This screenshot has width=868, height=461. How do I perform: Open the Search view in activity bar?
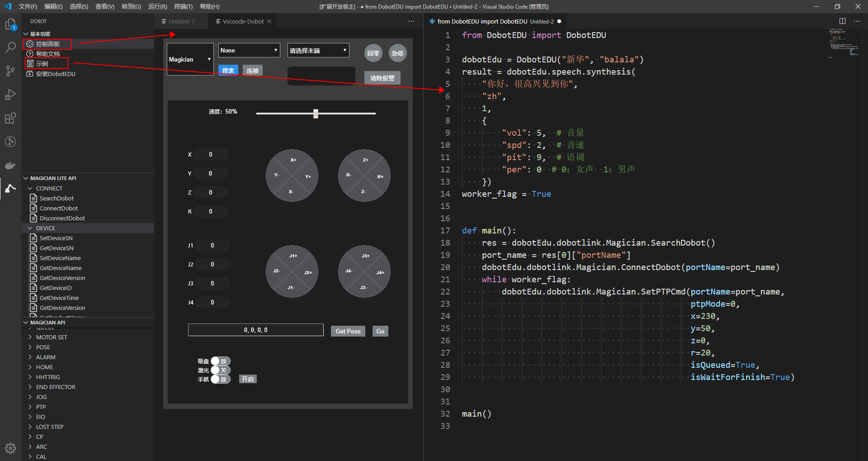pos(10,48)
